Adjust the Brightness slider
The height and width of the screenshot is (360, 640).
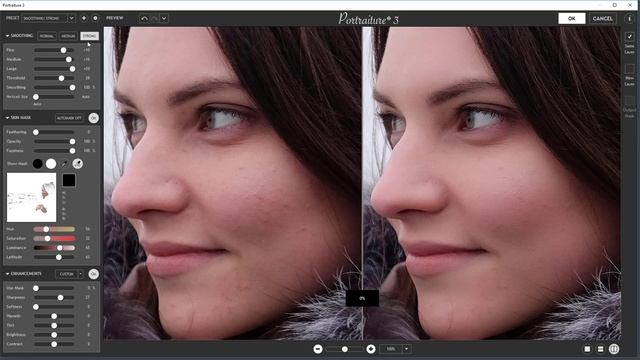(x=54, y=335)
